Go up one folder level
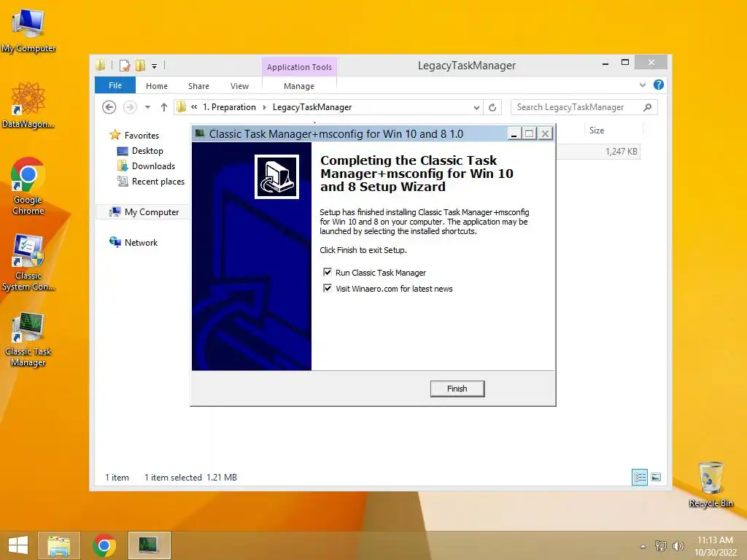 pyautogui.click(x=164, y=107)
